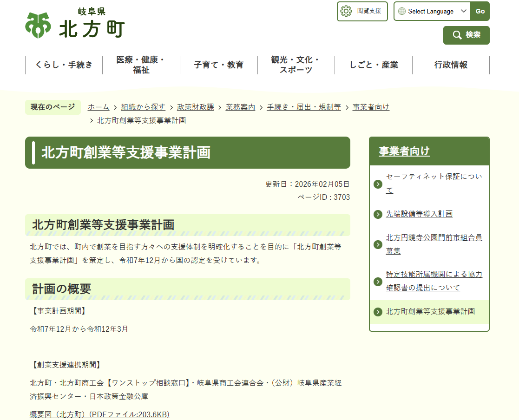Open the 閲覧支援 accessibility button
The image size is (519, 420).
tap(362, 11)
